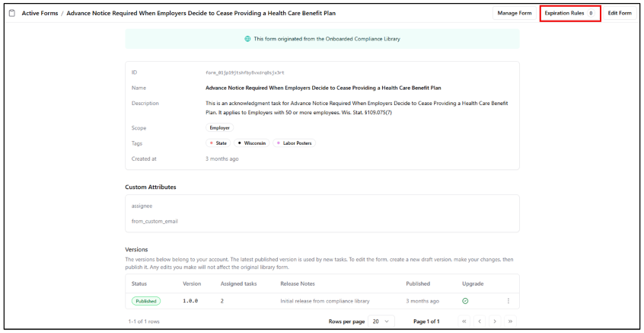Click the Labor Posters tag
644x333 pixels.
point(294,143)
